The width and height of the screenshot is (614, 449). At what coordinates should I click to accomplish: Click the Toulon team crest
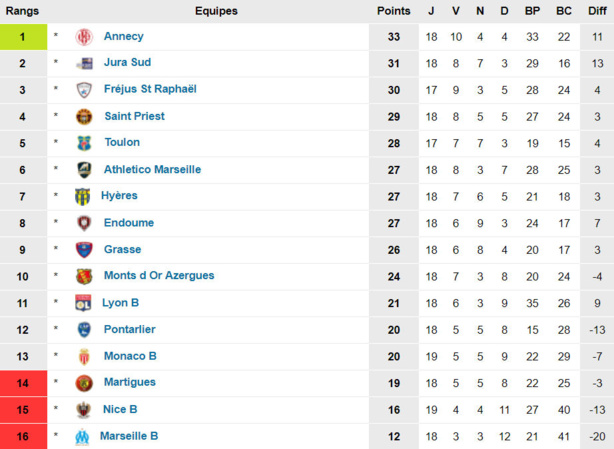pos(84,143)
